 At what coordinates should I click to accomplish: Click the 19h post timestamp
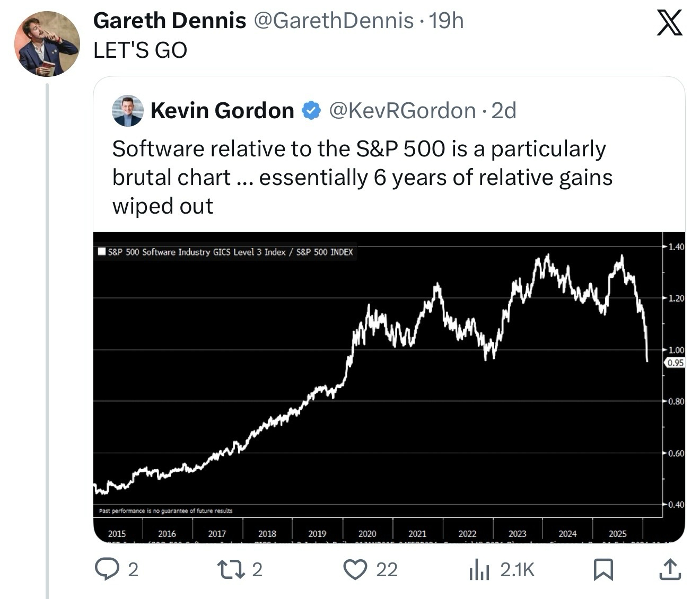[446, 21]
